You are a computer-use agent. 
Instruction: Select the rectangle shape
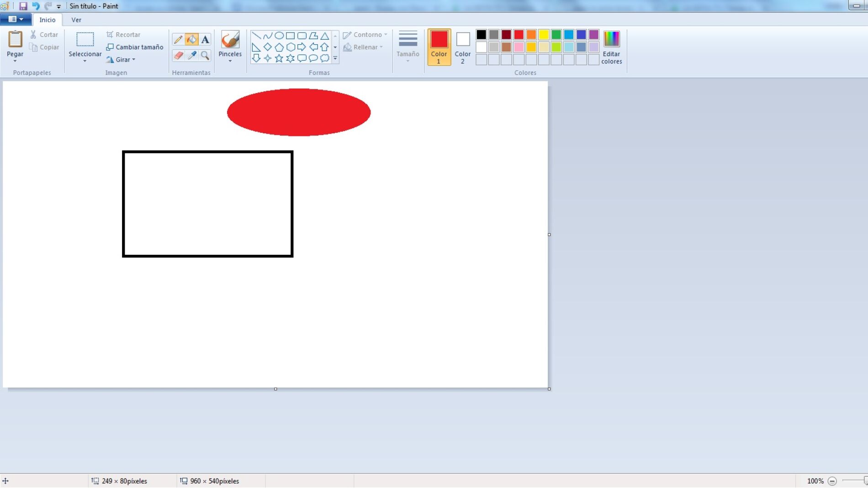[291, 35]
